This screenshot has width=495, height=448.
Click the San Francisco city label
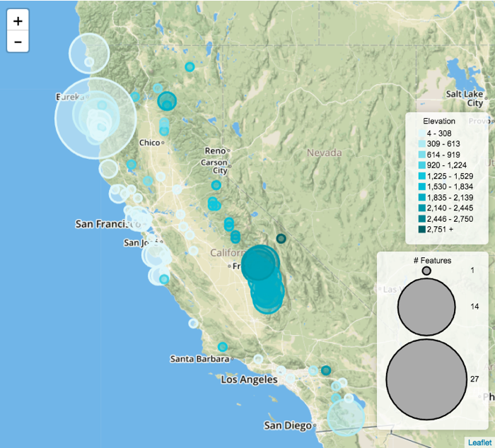[x=105, y=224]
